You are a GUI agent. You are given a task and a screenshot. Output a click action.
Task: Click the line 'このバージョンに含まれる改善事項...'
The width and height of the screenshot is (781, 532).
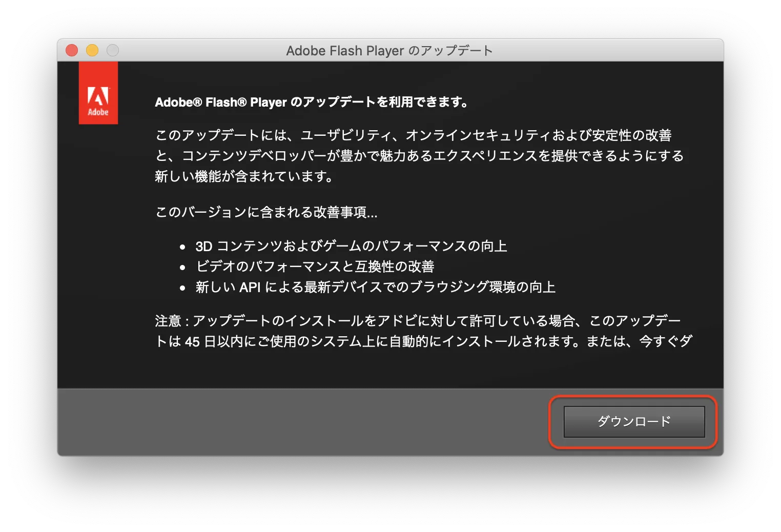tap(266, 212)
